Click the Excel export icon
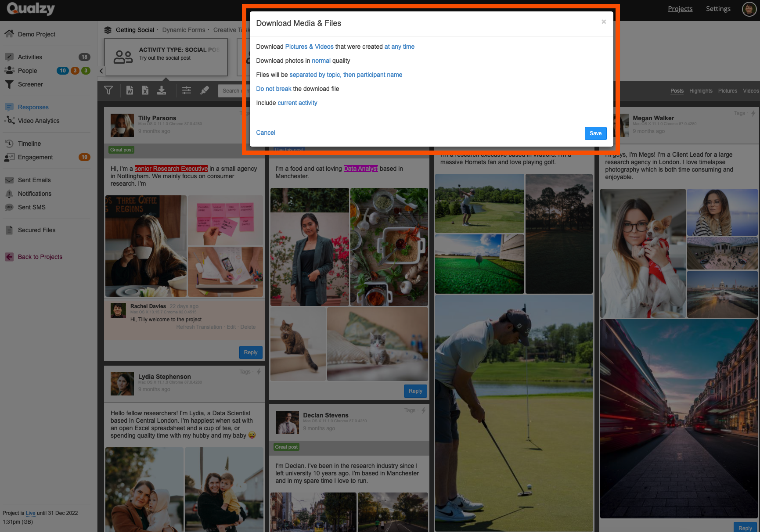 [145, 90]
